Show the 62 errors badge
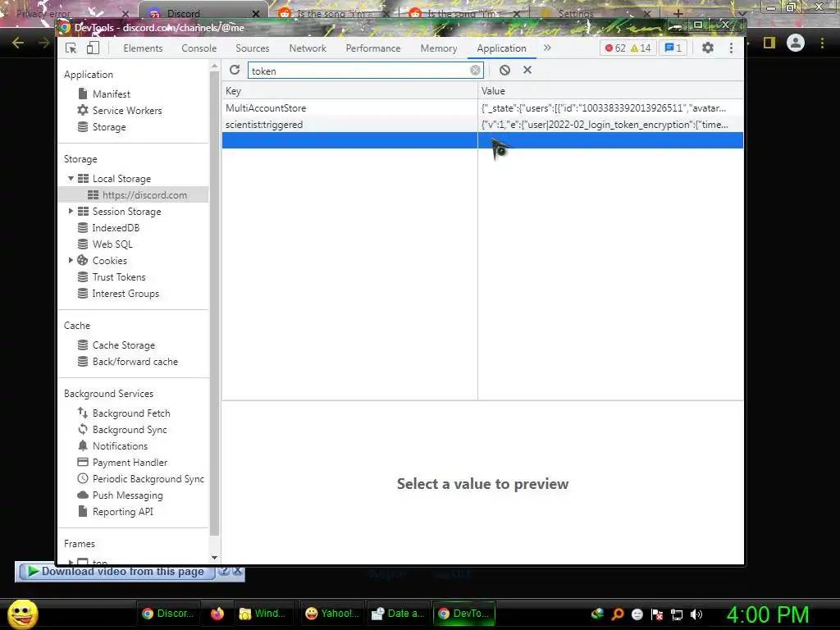The width and height of the screenshot is (840, 630). point(615,48)
